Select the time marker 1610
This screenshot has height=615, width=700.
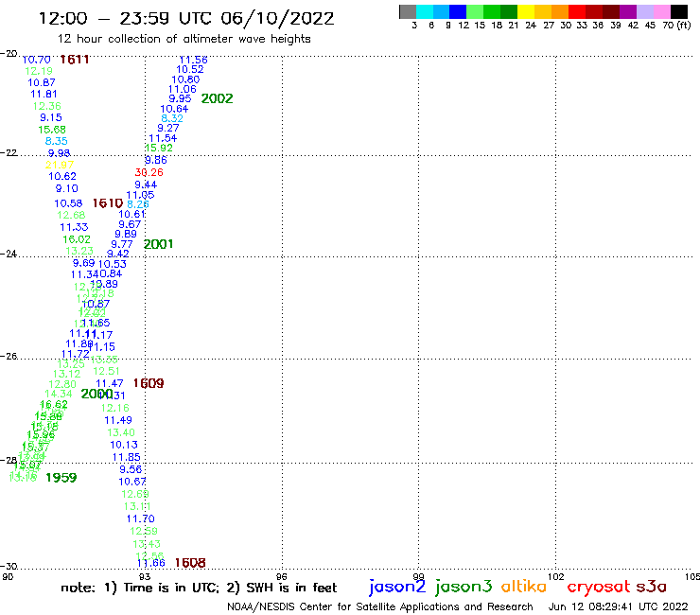[108, 203]
